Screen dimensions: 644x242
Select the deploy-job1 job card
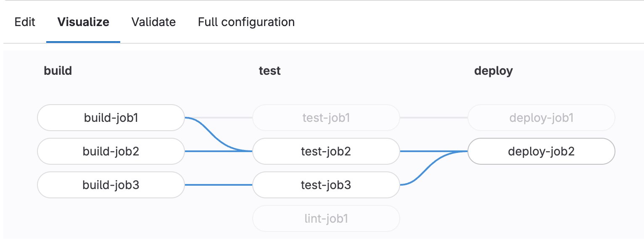tap(541, 118)
